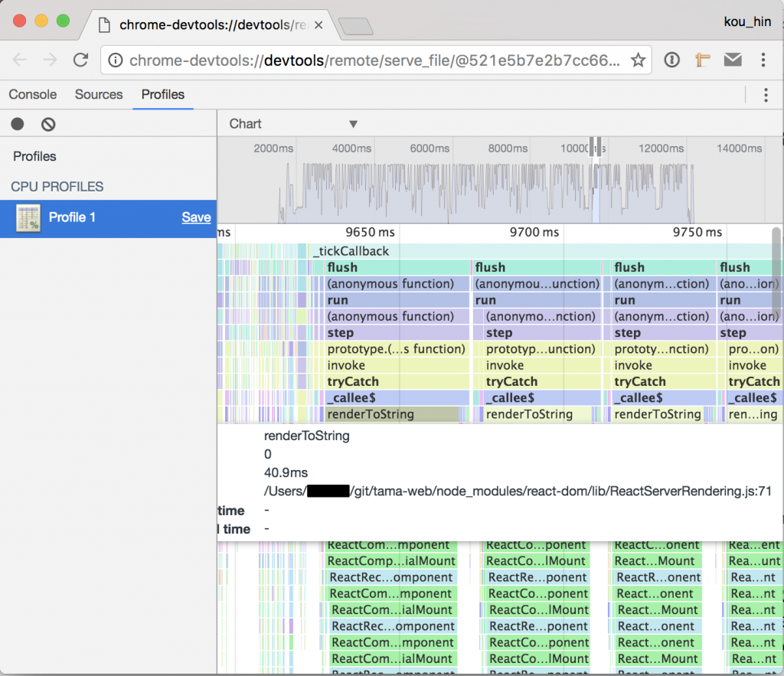Open Chrome's customize and control menu

(763, 58)
